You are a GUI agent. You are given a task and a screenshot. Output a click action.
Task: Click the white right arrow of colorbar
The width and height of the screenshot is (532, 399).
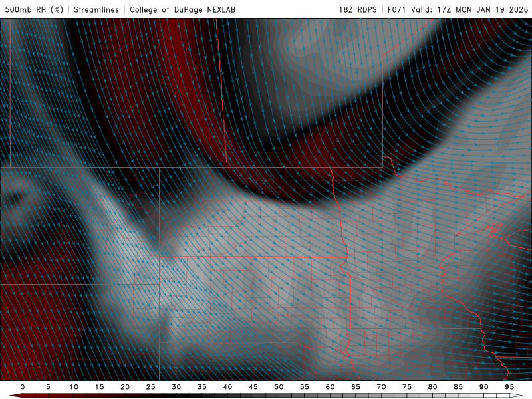(516, 396)
